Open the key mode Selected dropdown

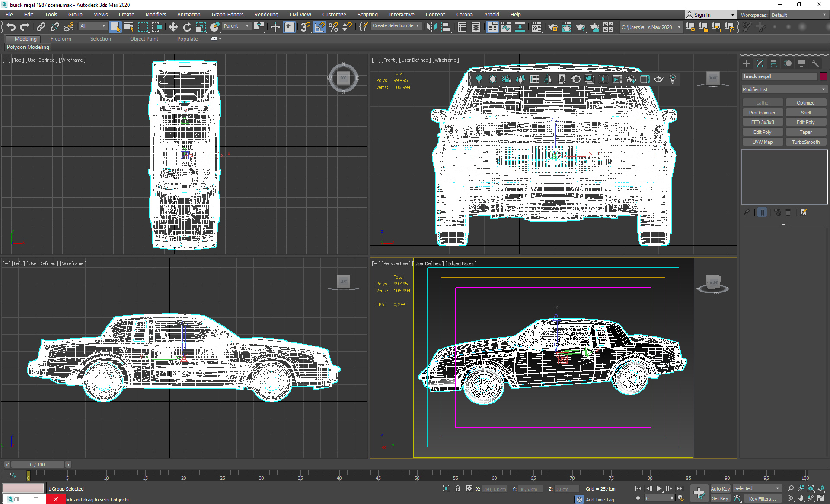pos(757,488)
